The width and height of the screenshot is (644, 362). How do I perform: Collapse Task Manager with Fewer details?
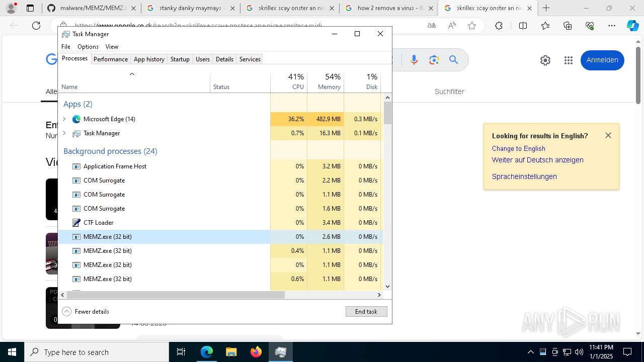coord(86,312)
